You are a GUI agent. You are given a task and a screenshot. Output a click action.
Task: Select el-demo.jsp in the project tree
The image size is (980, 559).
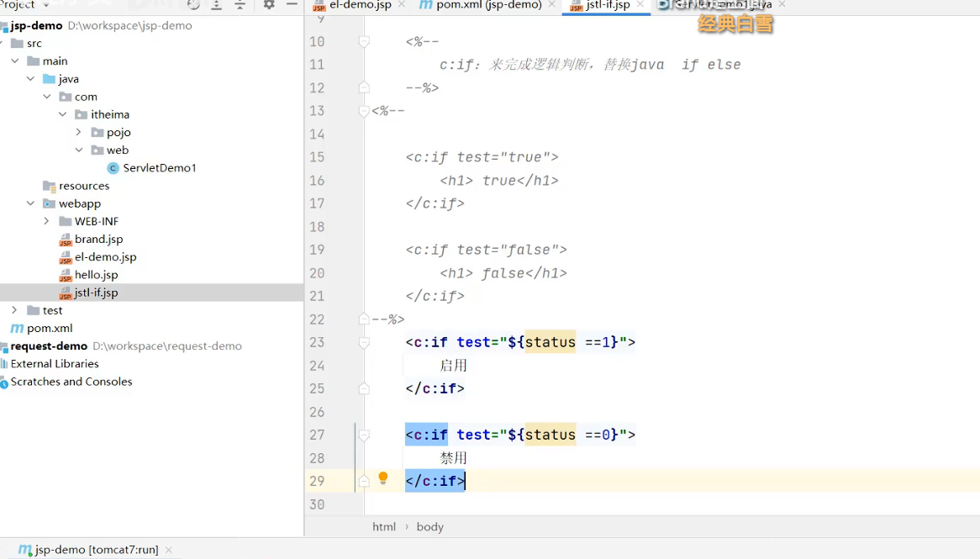pos(106,257)
